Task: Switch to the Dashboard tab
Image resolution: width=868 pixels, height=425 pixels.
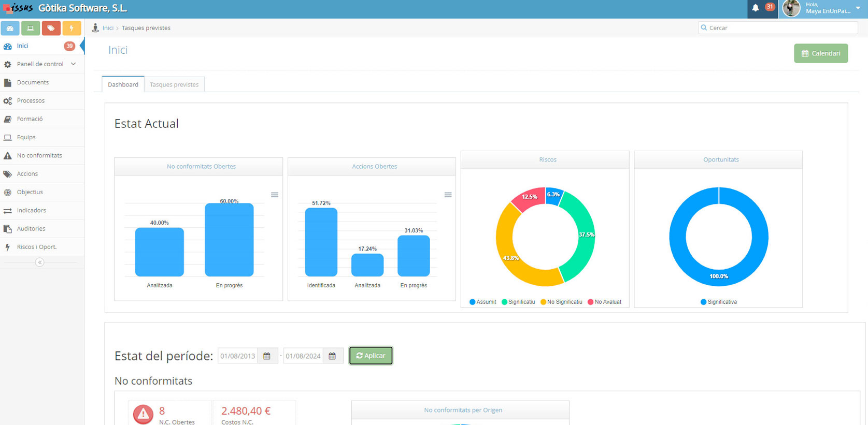Action: [123, 84]
